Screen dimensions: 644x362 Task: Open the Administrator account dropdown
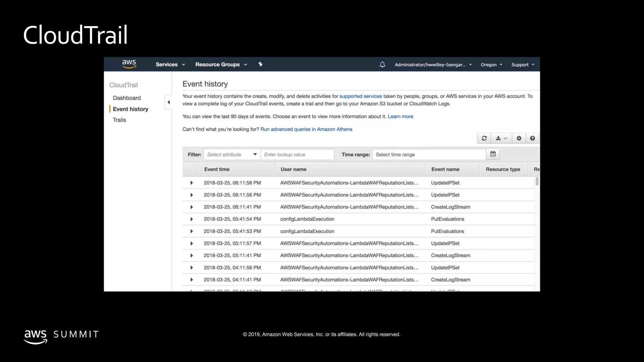point(433,65)
